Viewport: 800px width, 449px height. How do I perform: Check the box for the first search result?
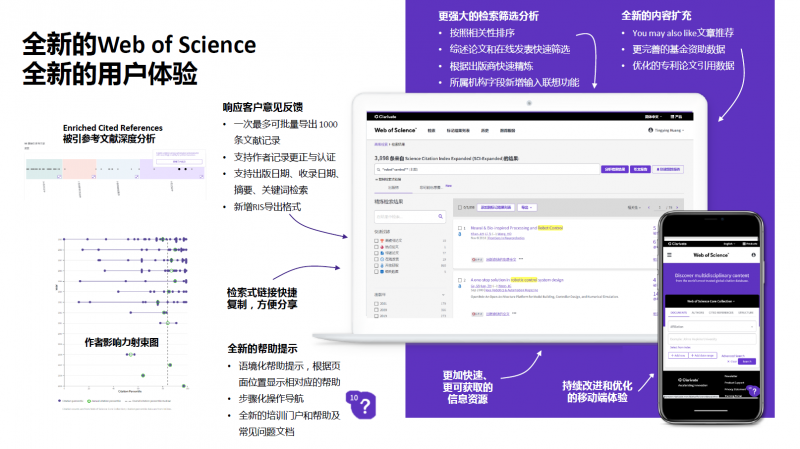458,228
